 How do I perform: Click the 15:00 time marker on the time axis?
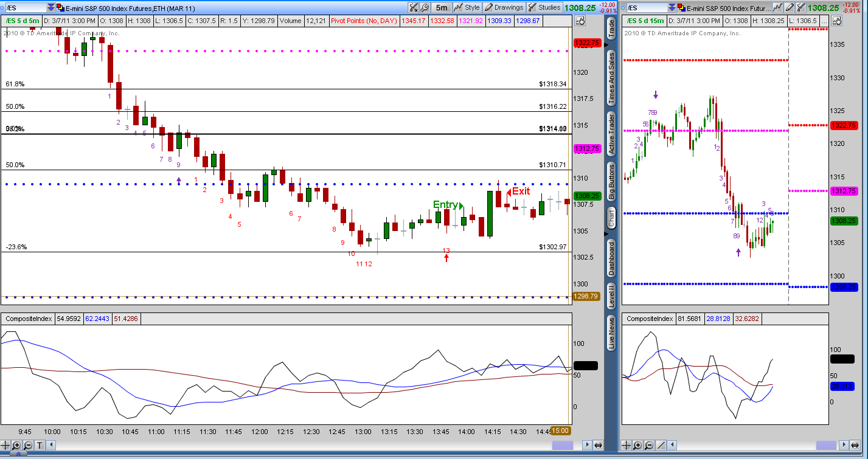(x=561, y=430)
